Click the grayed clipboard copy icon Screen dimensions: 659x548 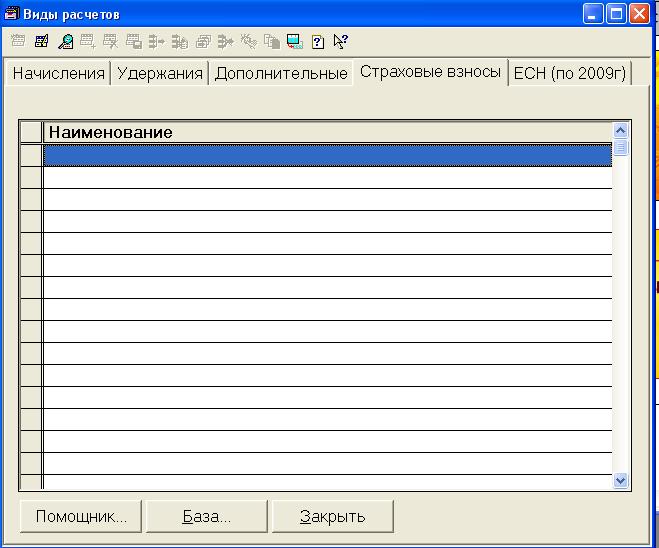(x=271, y=42)
